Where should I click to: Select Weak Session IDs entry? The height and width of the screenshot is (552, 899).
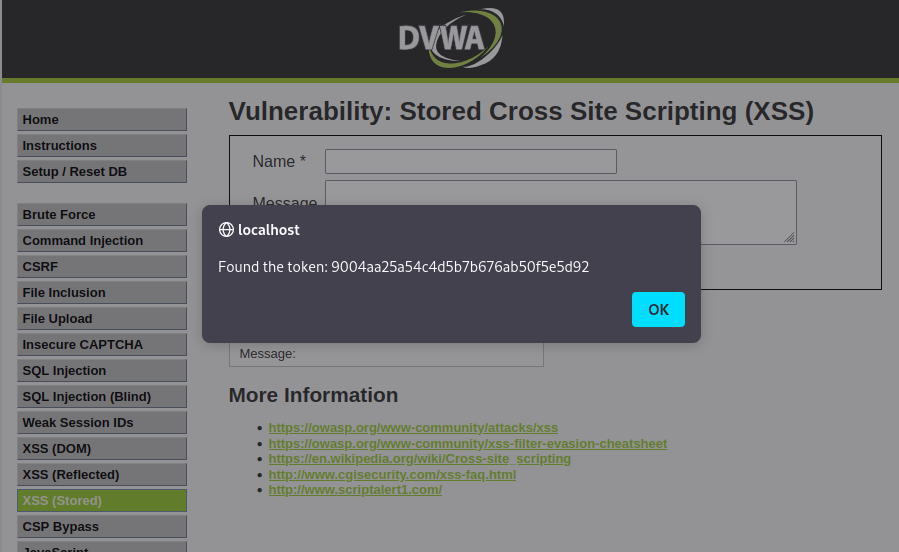pos(101,422)
